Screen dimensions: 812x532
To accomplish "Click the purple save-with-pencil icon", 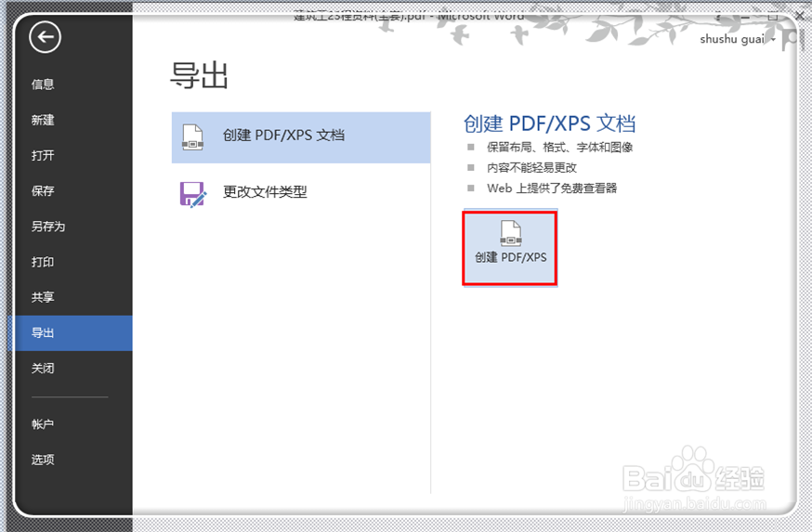I will [x=192, y=194].
